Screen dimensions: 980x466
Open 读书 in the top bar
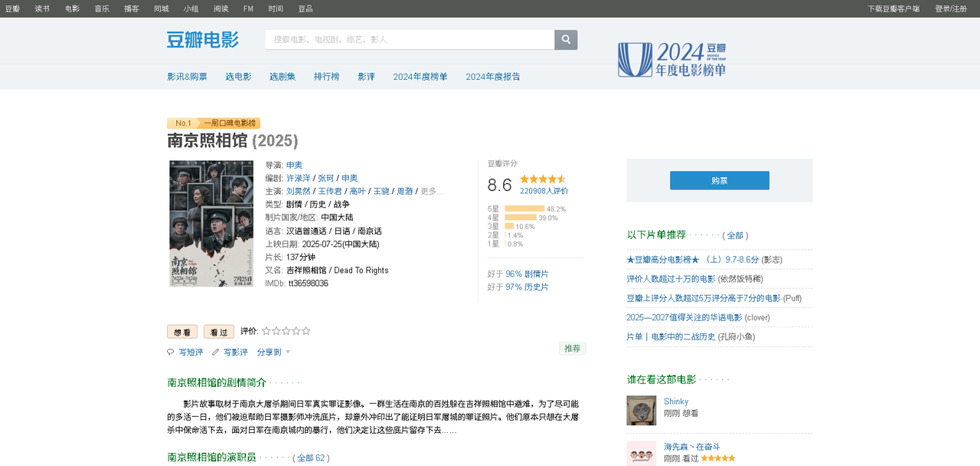pyautogui.click(x=42, y=8)
